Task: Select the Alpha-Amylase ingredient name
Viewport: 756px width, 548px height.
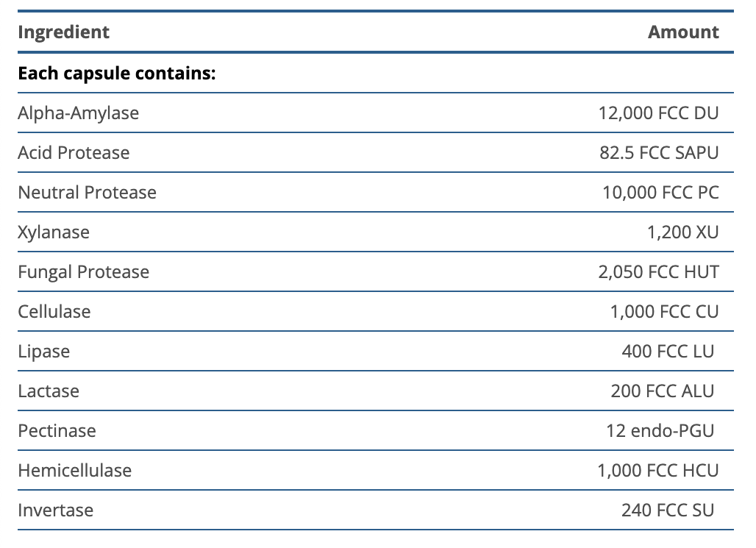Action: coord(78,113)
